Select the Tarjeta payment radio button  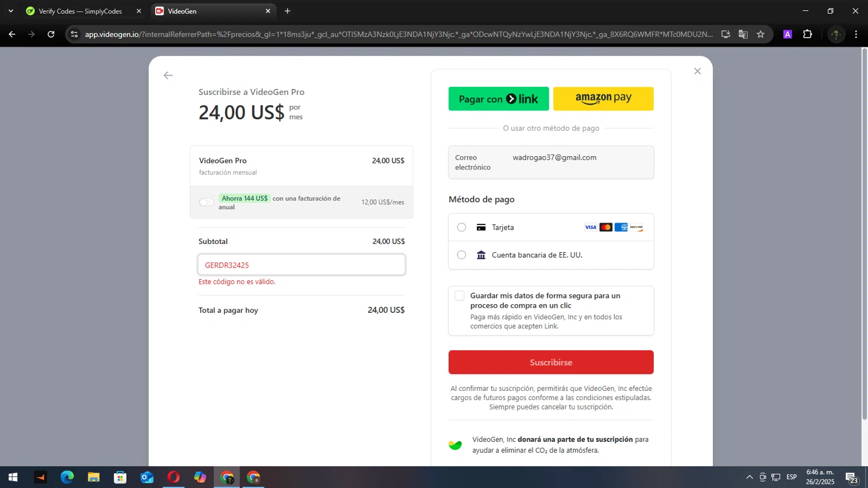pos(461,227)
